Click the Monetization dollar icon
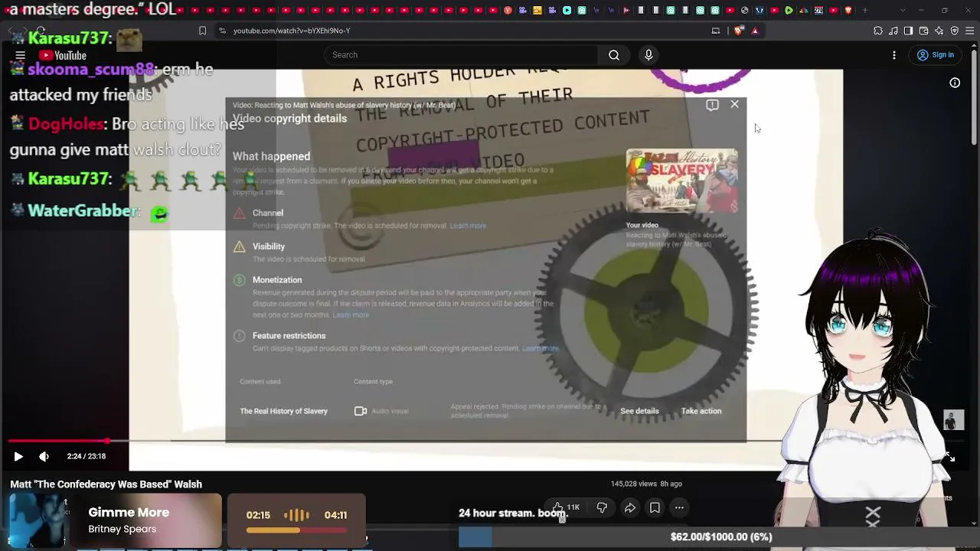The width and height of the screenshot is (980, 551). pos(239,280)
